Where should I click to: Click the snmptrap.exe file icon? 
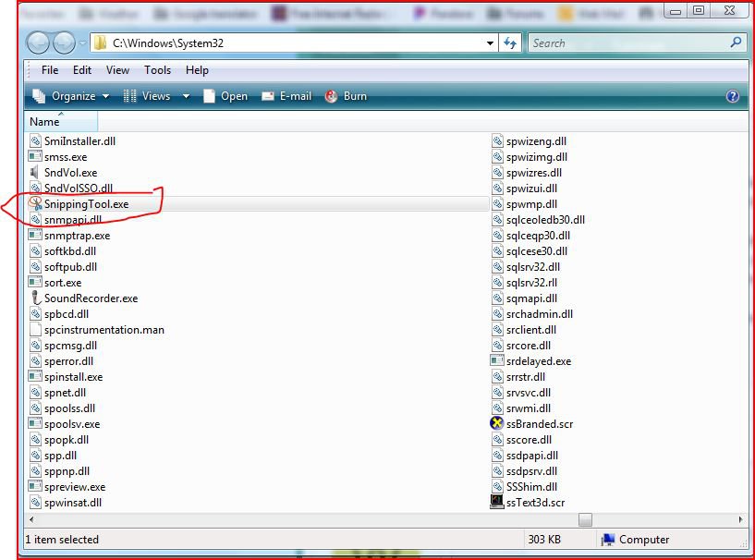(x=35, y=235)
